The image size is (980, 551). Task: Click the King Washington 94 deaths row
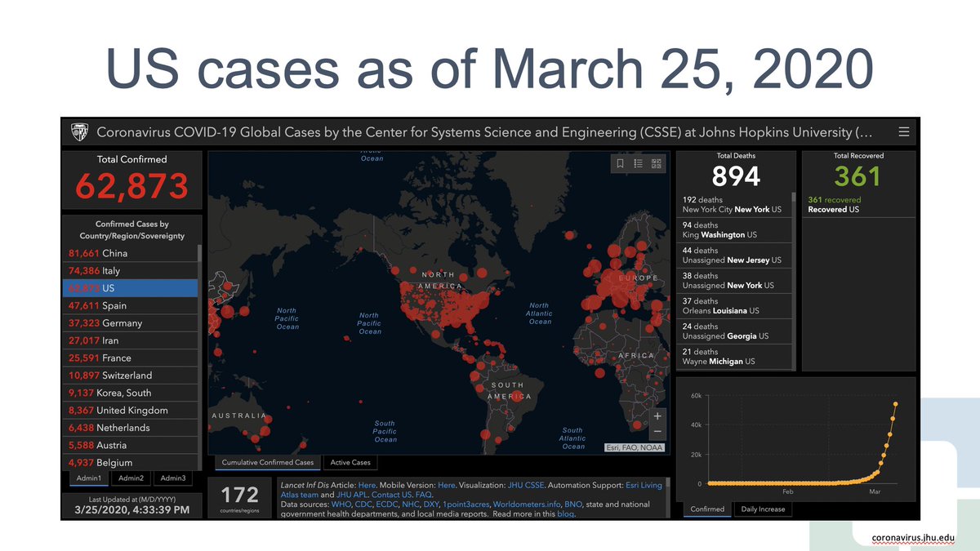click(734, 230)
